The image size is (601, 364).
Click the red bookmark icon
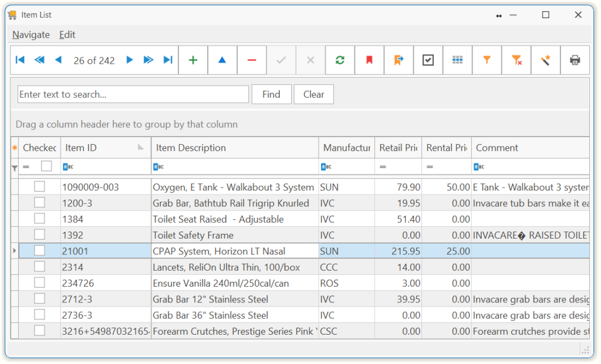[369, 60]
